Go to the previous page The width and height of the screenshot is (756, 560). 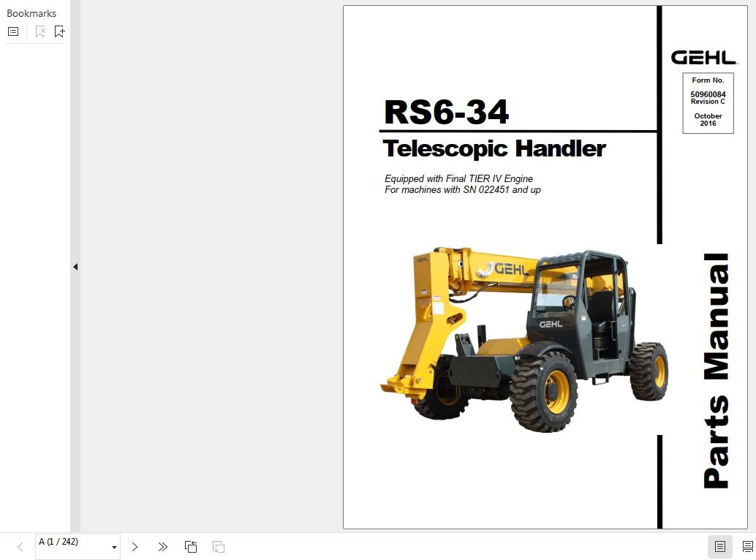pyautogui.click(x=20, y=547)
